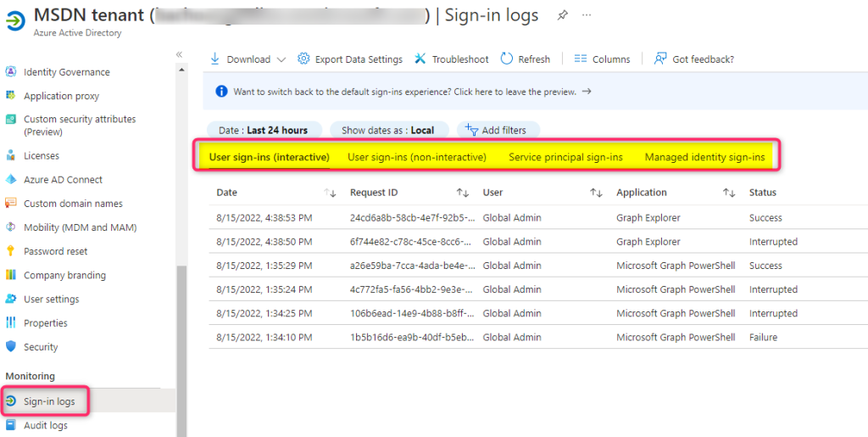Open the Show dates as Local filter

390,130
